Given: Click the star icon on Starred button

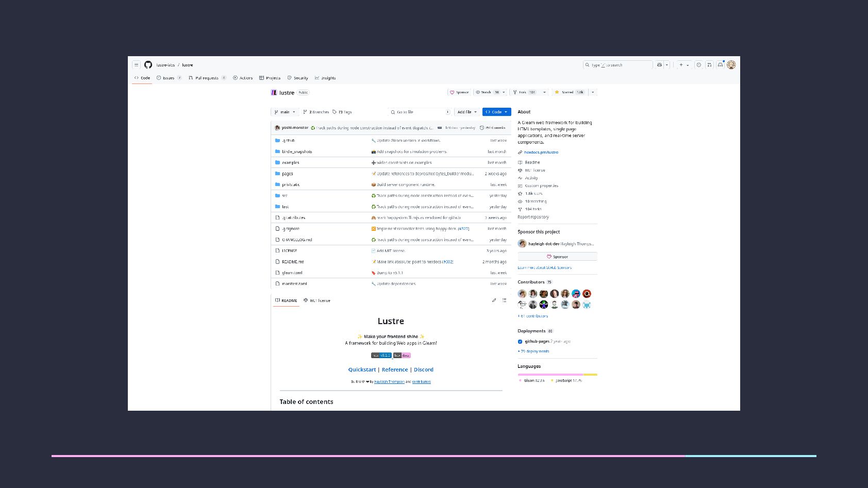Looking at the screenshot, I should pyautogui.click(x=557, y=92).
